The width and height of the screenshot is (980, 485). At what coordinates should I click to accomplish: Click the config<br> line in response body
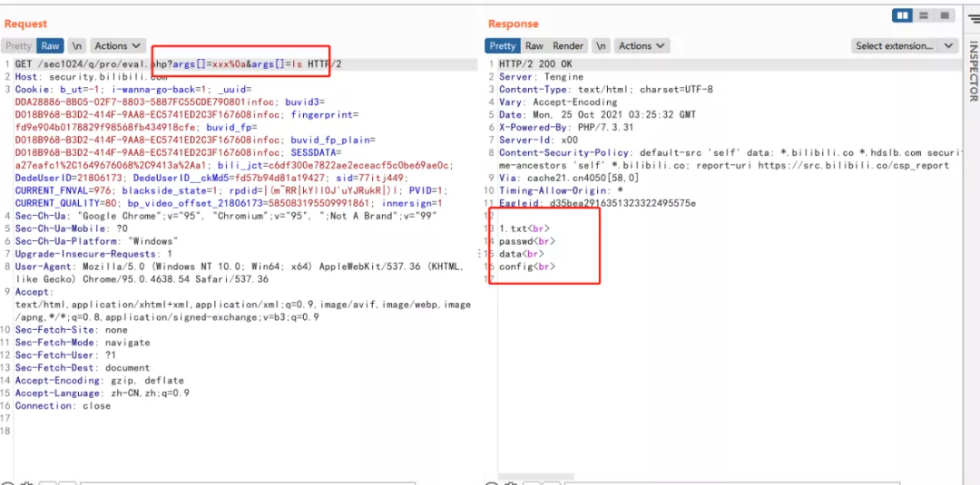(x=527, y=267)
